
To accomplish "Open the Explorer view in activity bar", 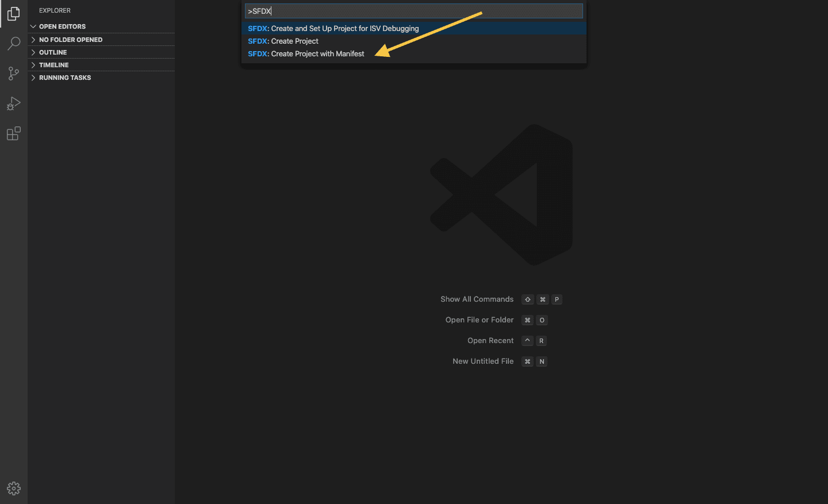I will pos(14,13).
